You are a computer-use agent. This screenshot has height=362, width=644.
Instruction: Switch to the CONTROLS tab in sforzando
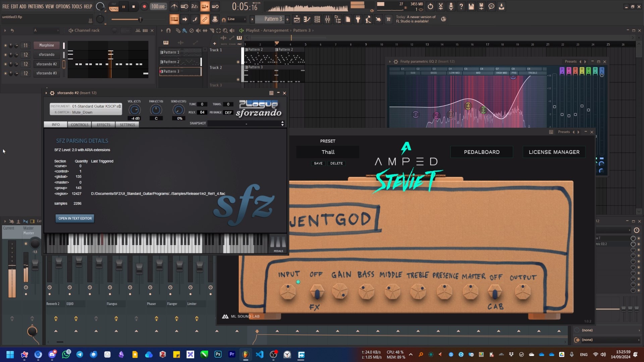[x=79, y=125]
